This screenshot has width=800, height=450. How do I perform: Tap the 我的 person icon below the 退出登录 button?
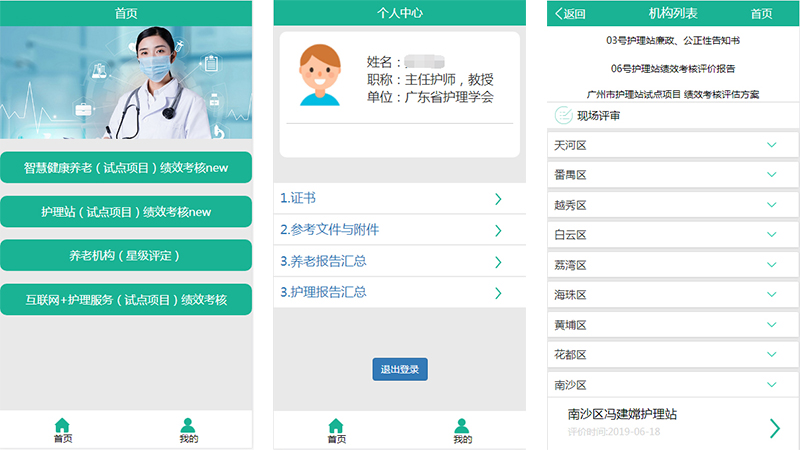461,425
